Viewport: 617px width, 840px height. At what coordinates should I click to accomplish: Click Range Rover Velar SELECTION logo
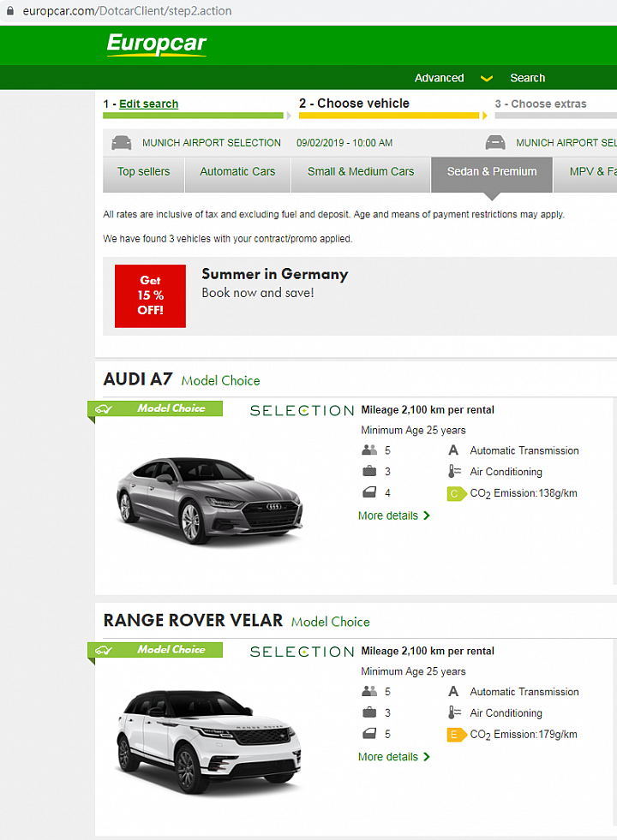[x=302, y=652]
